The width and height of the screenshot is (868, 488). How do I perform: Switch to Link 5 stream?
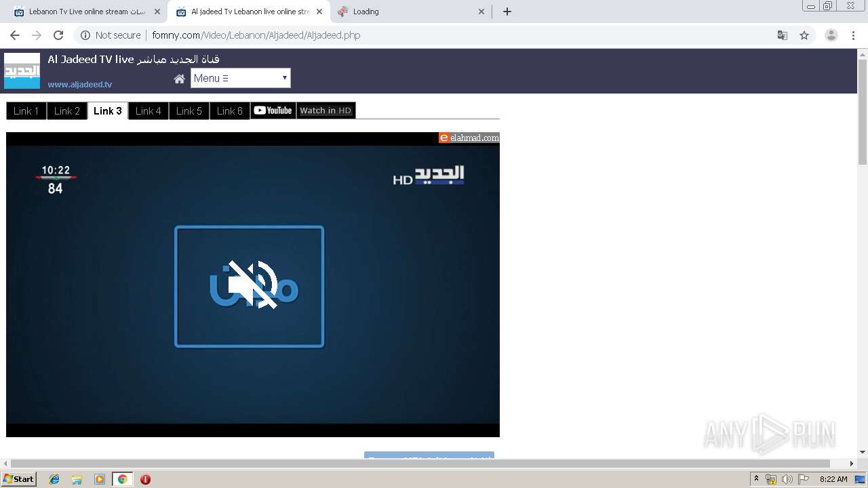click(189, 110)
